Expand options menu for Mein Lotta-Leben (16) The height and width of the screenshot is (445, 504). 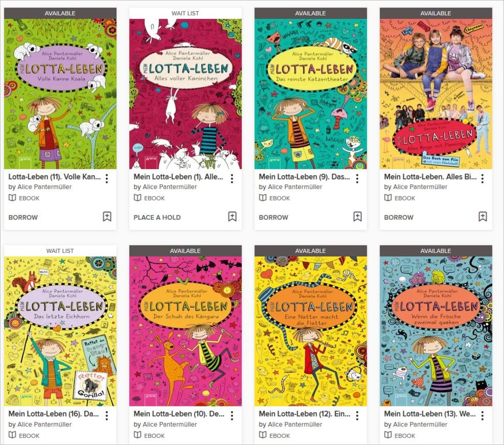[x=107, y=416]
